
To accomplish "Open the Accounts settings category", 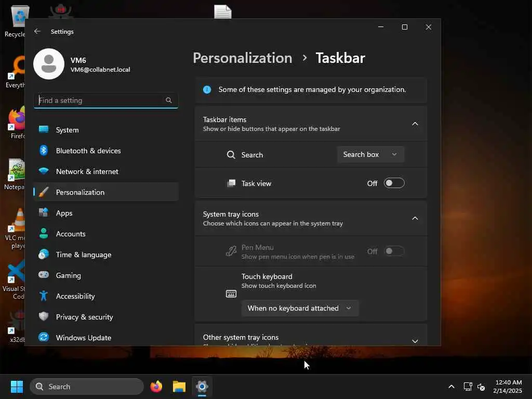I will (x=106, y=233).
